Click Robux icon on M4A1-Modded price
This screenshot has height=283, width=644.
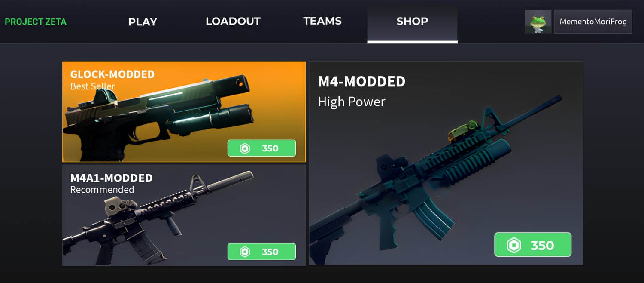[245, 252]
